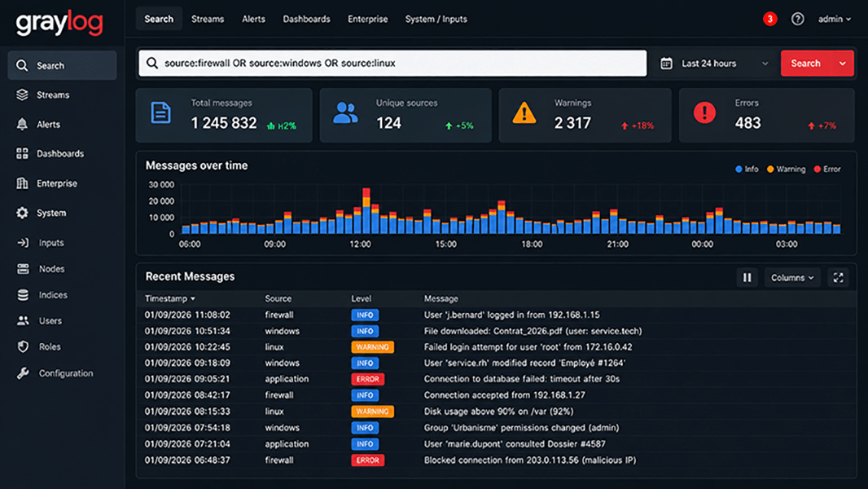This screenshot has height=489, width=868.
Task: Click the query input field
Action: 392,63
